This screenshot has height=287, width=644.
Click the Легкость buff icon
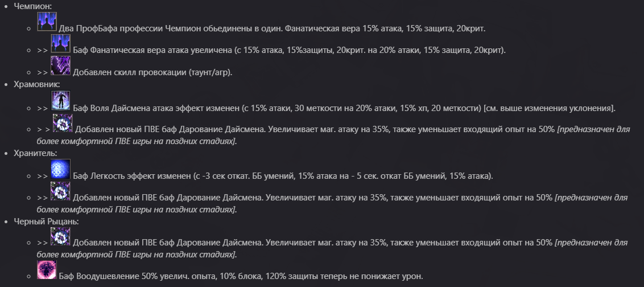coord(60,169)
